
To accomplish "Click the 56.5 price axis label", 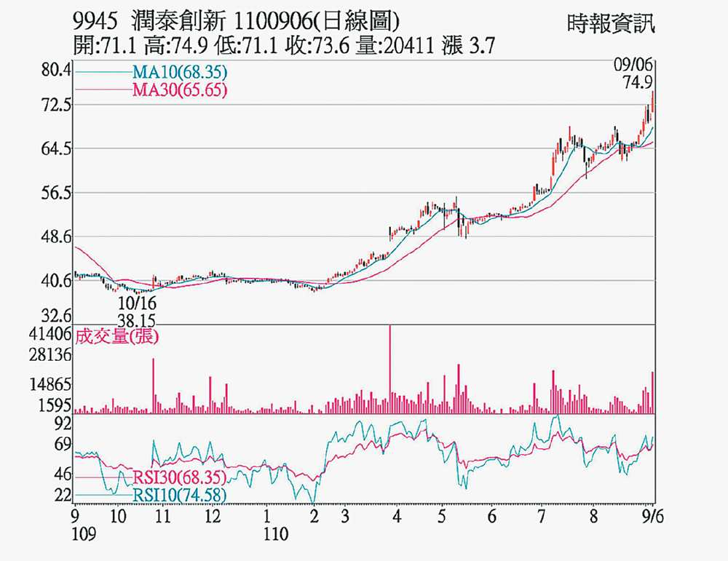I will point(57,194).
